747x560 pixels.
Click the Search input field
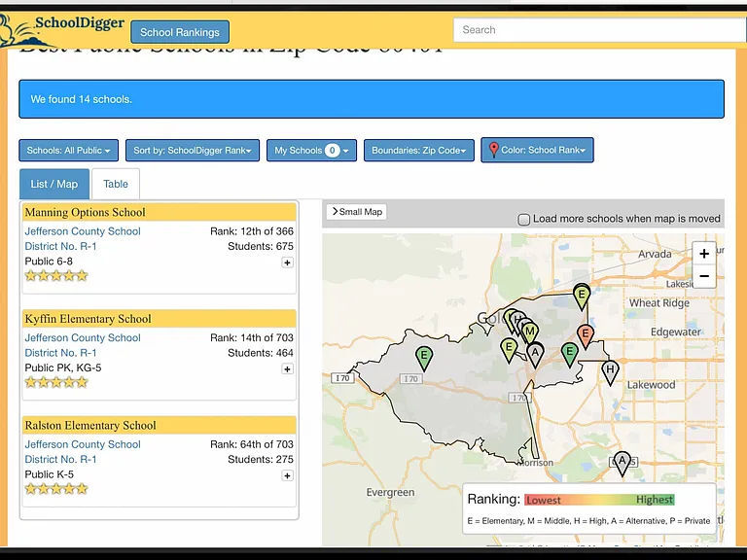(599, 30)
